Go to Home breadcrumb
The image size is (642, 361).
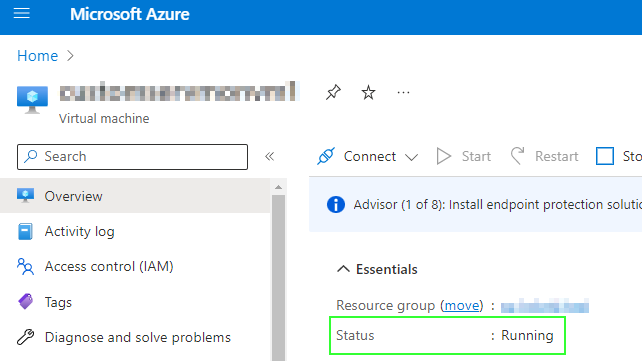point(38,56)
